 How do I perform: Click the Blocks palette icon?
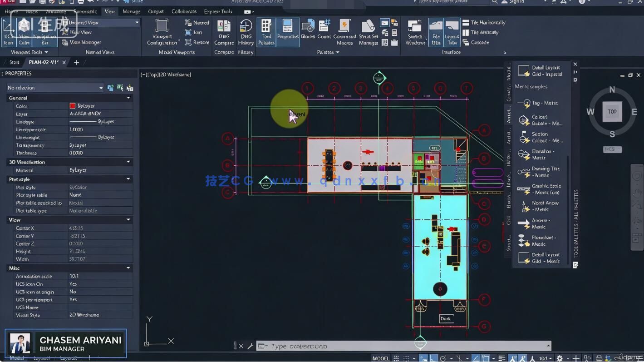[308, 28]
